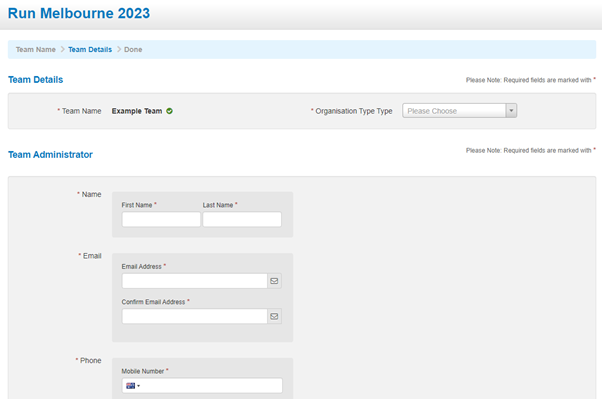Screen dimensions: 602x399
Task: Open the Australian flag country code selector
Action: [x=133, y=386]
